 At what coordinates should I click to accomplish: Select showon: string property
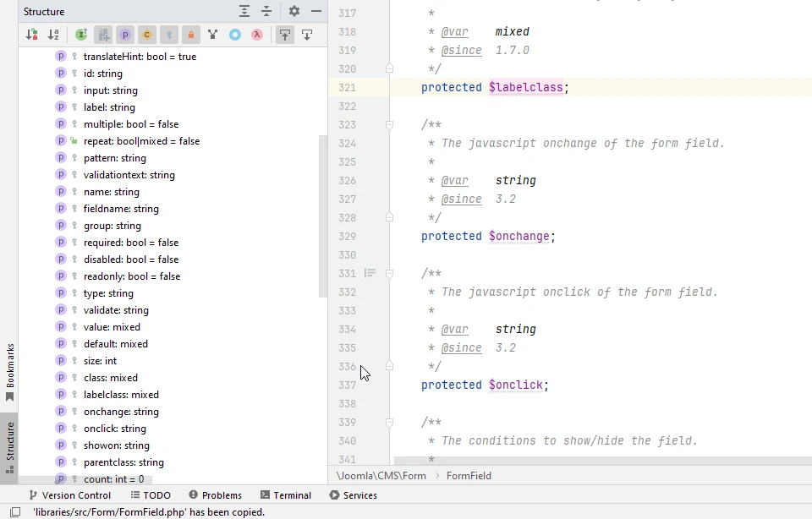click(117, 445)
